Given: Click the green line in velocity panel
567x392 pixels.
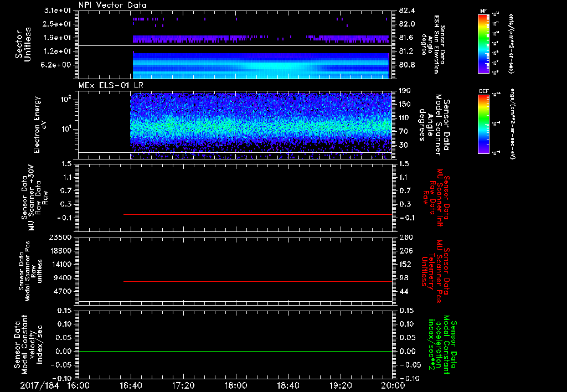Looking at the screenshot, I should point(235,351).
